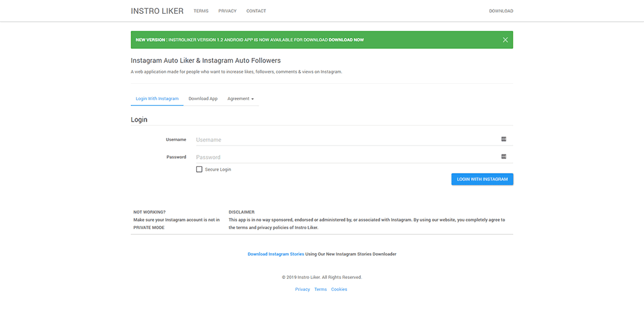The height and width of the screenshot is (318, 644).
Task: Switch to Login With Instagram tab
Action: (x=157, y=99)
